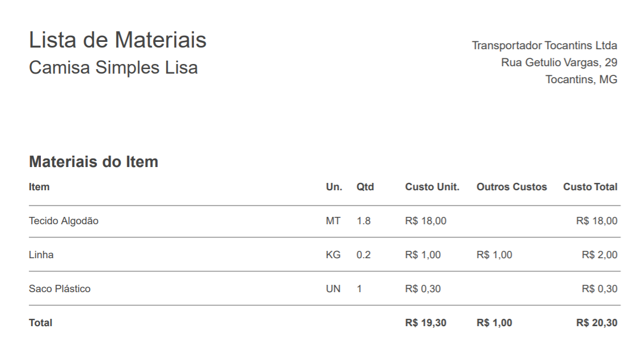
Task: Click the Linha item name
Action: [x=41, y=255]
